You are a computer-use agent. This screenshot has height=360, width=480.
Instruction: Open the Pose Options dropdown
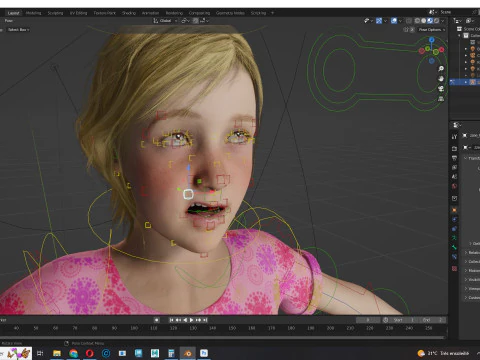click(432, 30)
